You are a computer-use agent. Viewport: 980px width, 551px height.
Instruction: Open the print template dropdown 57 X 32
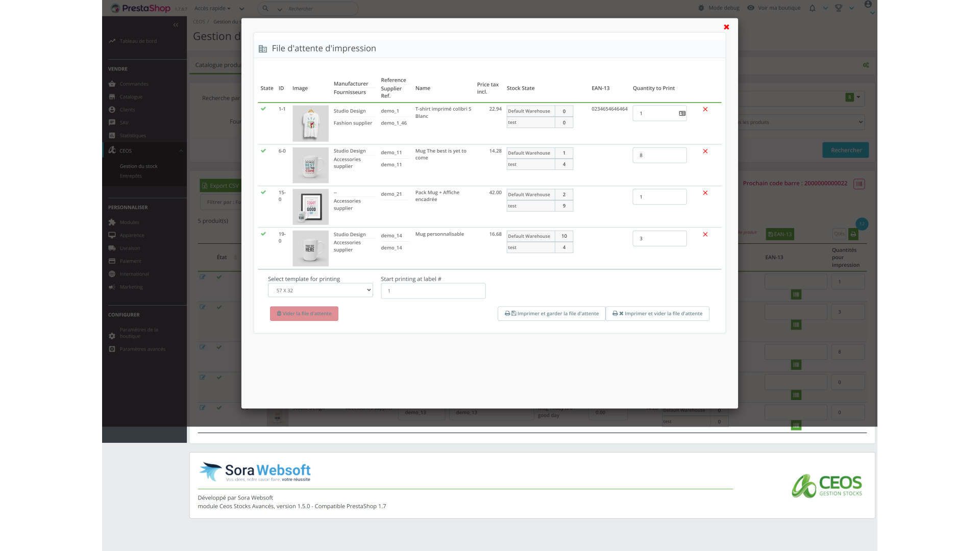pyautogui.click(x=320, y=290)
